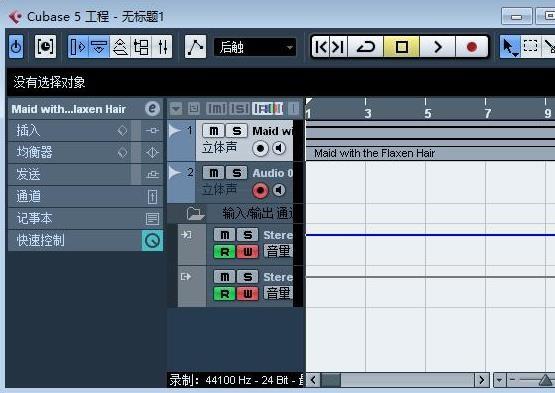Open the 后触 automation mode dropdown
Screen dimensions: 555x393
255,47
